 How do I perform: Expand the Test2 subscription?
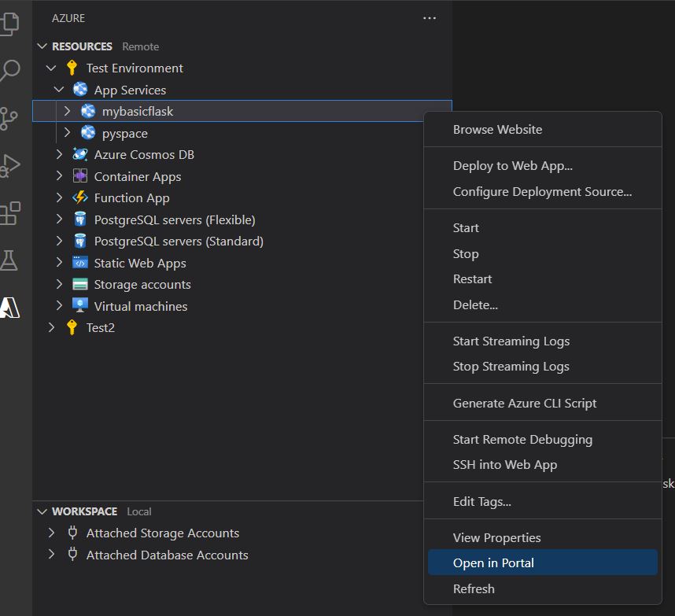(51, 327)
